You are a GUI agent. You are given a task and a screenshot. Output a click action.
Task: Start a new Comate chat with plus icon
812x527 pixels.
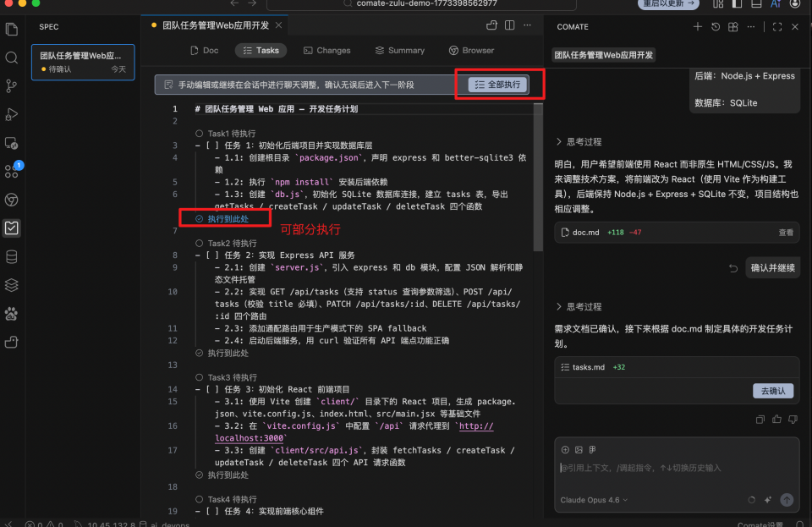[698, 26]
